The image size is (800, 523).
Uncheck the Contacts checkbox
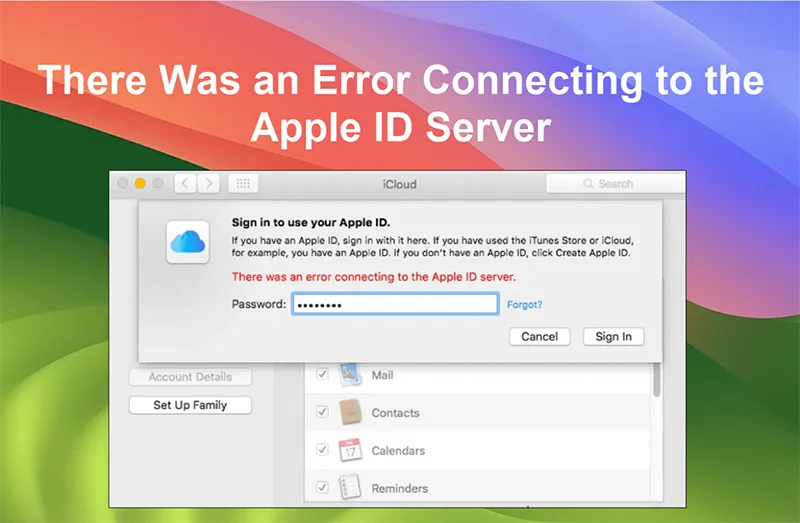[322, 412]
